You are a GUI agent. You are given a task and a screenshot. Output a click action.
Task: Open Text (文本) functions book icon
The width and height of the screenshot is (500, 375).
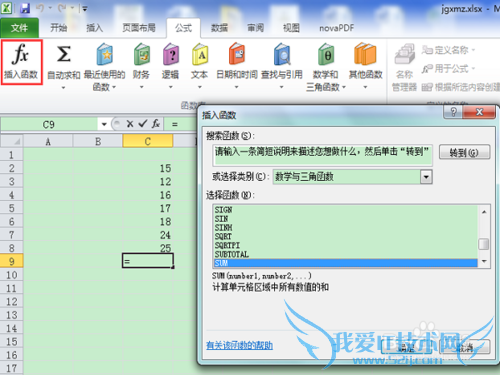[200, 54]
